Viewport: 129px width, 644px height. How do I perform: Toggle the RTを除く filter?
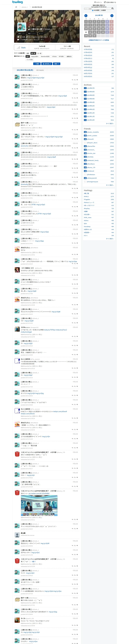[61, 56]
